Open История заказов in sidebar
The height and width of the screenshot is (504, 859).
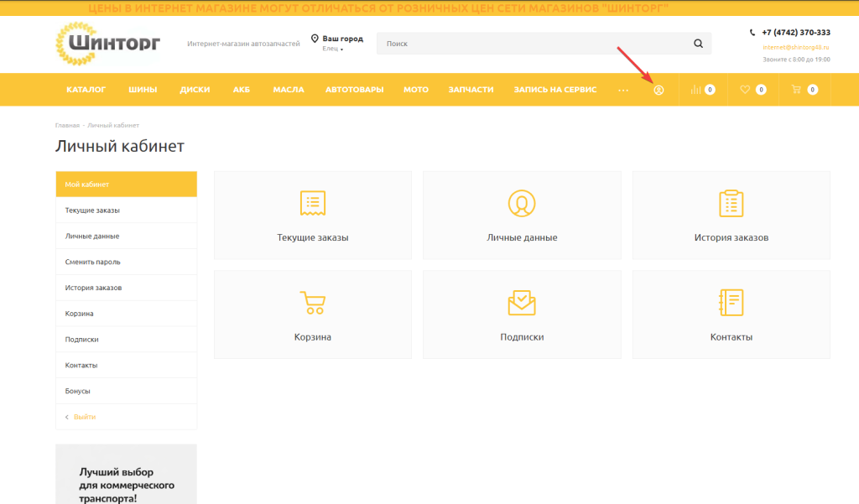point(127,288)
